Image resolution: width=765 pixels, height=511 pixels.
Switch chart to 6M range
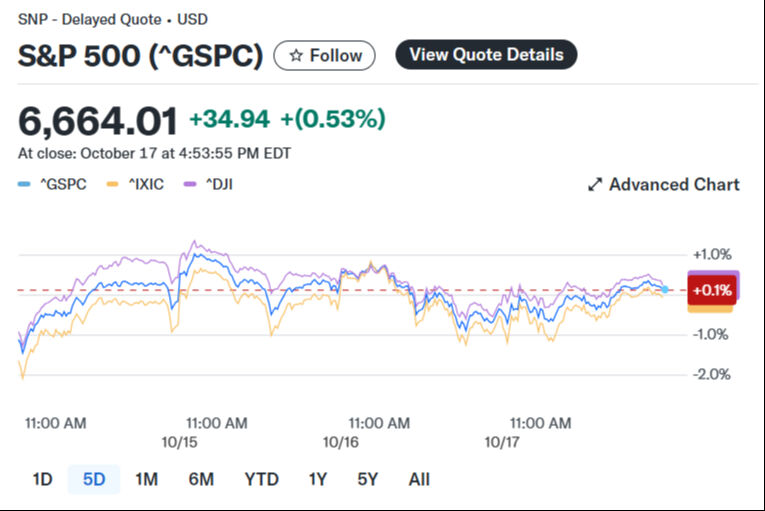pos(201,479)
